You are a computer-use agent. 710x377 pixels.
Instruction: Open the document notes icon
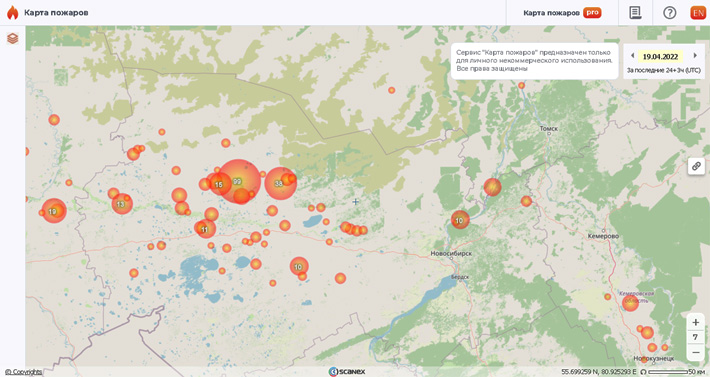point(635,13)
